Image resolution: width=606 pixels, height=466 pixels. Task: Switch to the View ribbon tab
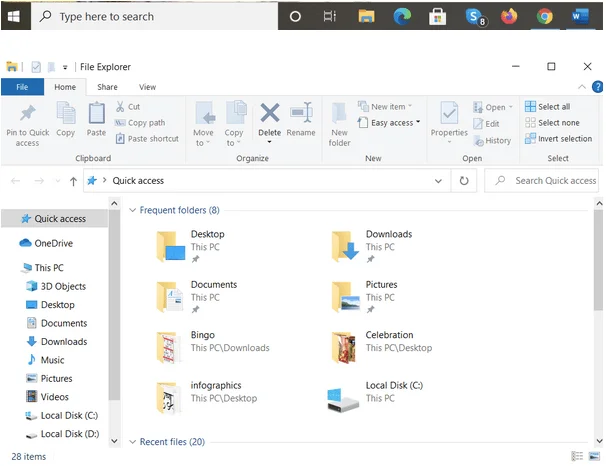147,87
